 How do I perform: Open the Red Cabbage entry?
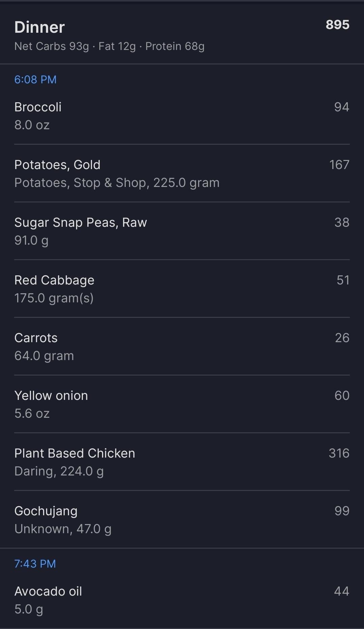tap(54, 280)
